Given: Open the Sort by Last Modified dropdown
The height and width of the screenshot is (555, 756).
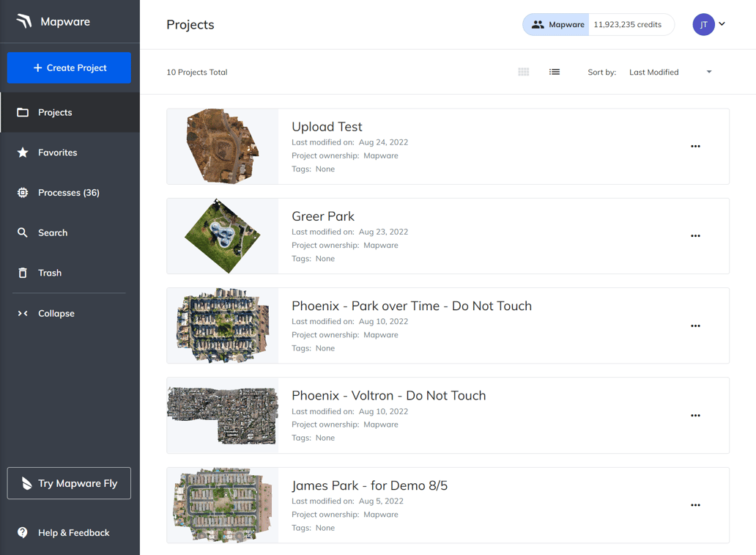Looking at the screenshot, I should coord(653,72).
